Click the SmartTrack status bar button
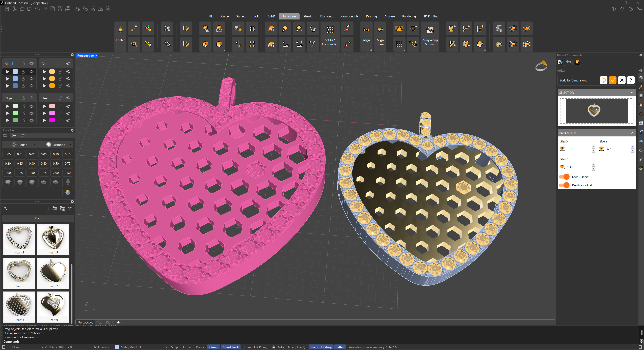The height and width of the screenshot is (350, 644). coord(230,347)
